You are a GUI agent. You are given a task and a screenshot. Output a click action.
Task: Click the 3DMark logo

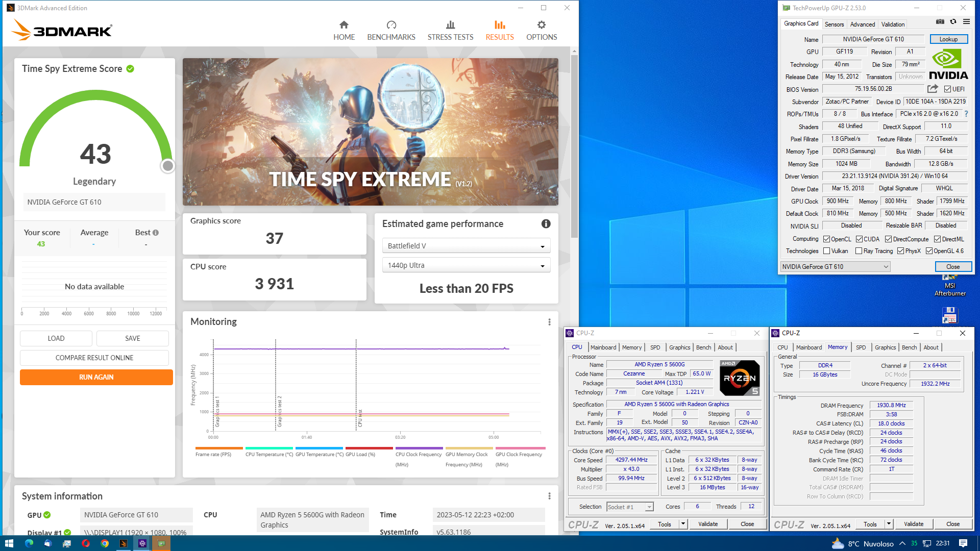point(62,30)
